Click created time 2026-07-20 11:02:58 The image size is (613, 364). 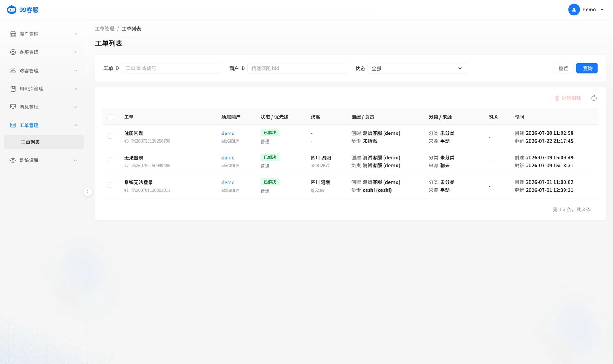click(549, 133)
